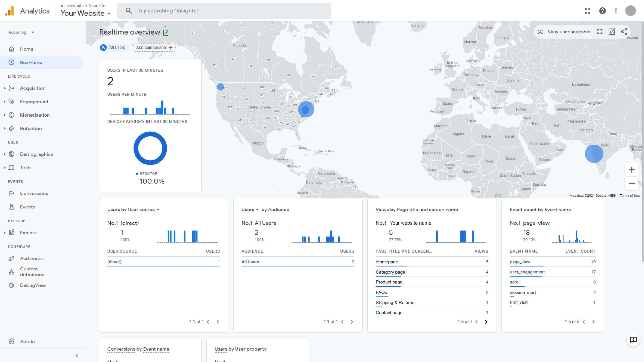Open the Explore section in the sidebar
The image size is (644, 362).
[x=28, y=232]
